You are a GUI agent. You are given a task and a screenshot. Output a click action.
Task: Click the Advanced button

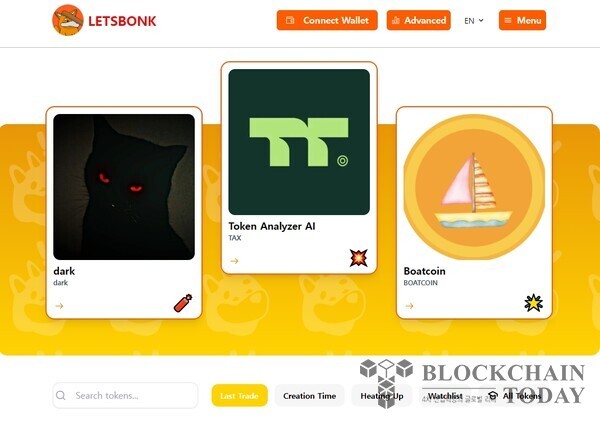click(419, 20)
